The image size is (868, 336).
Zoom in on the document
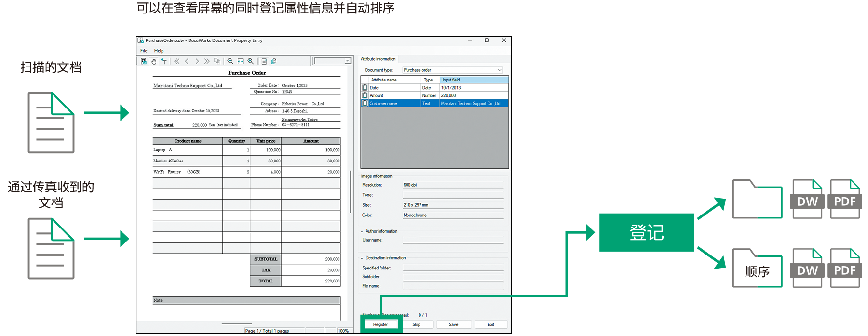click(x=251, y=61)
